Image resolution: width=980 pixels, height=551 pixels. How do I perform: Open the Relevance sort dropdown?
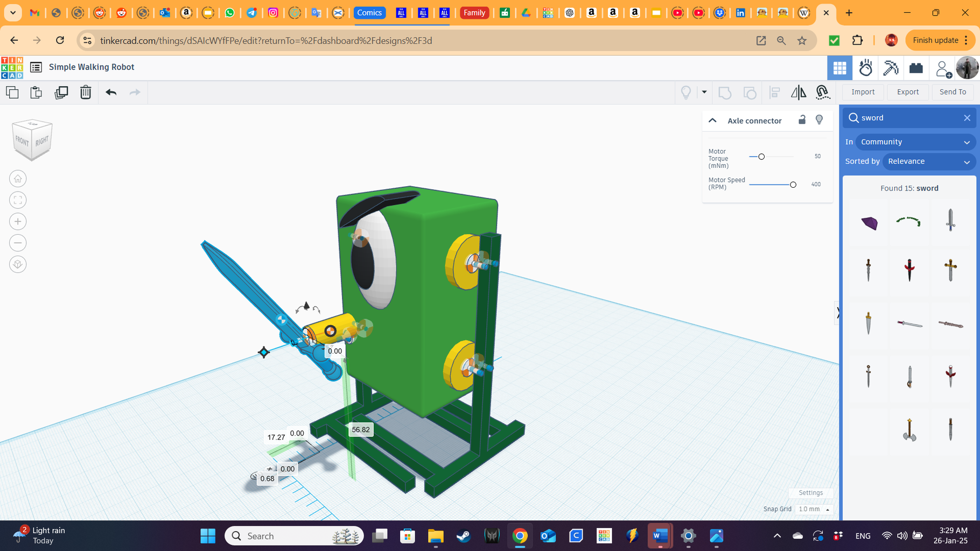[x=928, y=161]
